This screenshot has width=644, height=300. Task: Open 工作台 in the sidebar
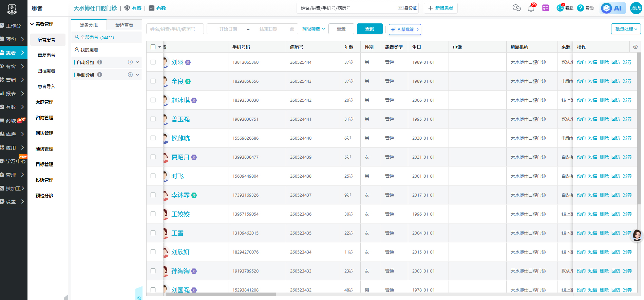(x=14, y=26)
